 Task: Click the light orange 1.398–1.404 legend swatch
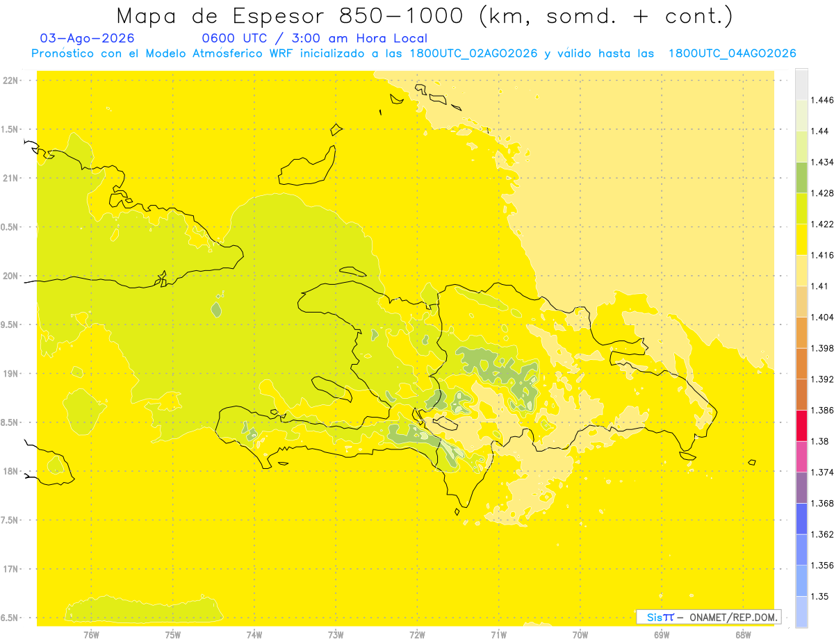[801, 332]
